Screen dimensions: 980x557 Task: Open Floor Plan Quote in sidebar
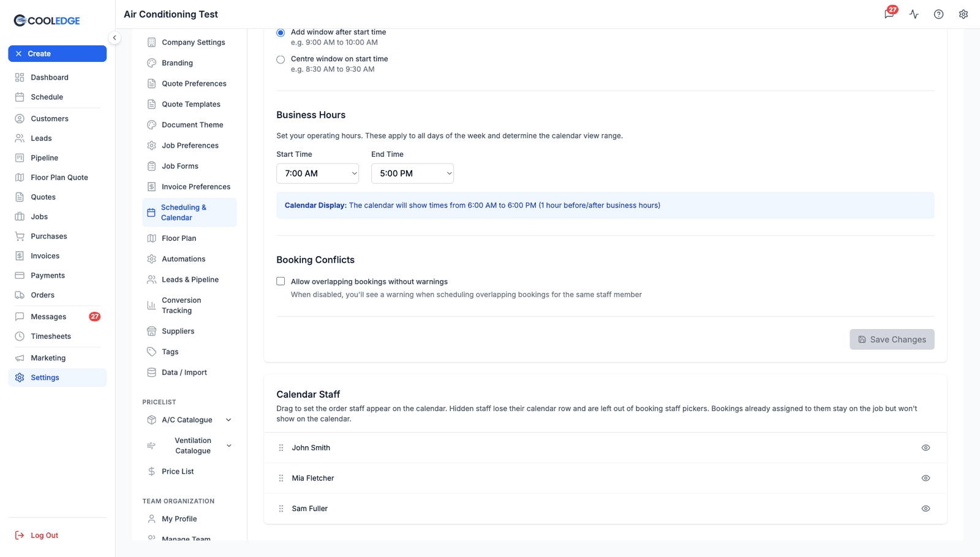tap(58, 178)
